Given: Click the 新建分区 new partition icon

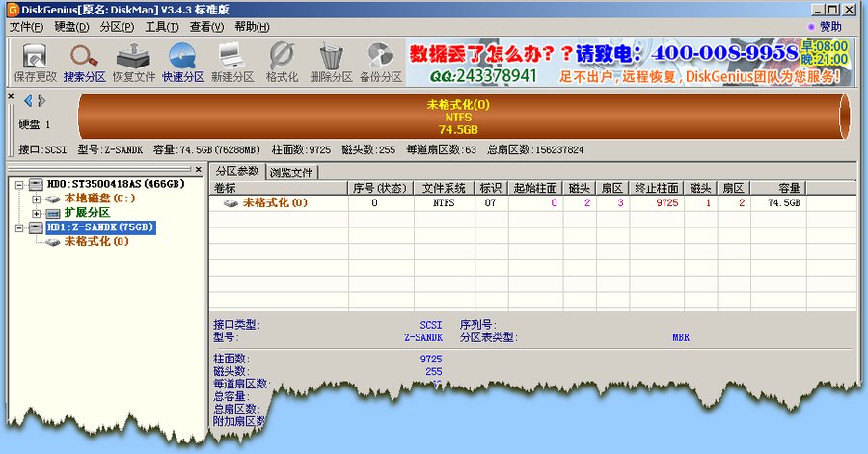Looking at the screenshot, I should click(x=231, y=62).
